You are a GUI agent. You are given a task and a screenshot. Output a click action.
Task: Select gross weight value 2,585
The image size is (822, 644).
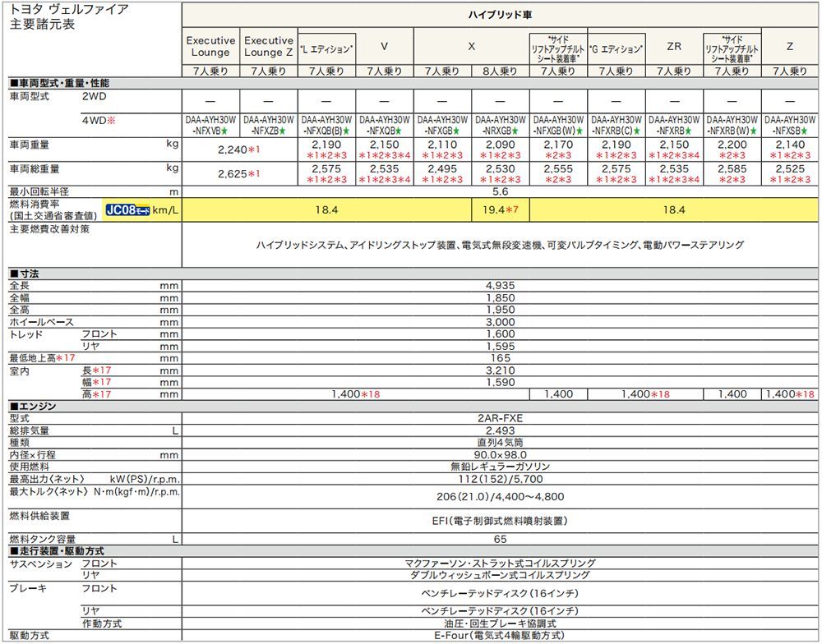tap(732, 168)
